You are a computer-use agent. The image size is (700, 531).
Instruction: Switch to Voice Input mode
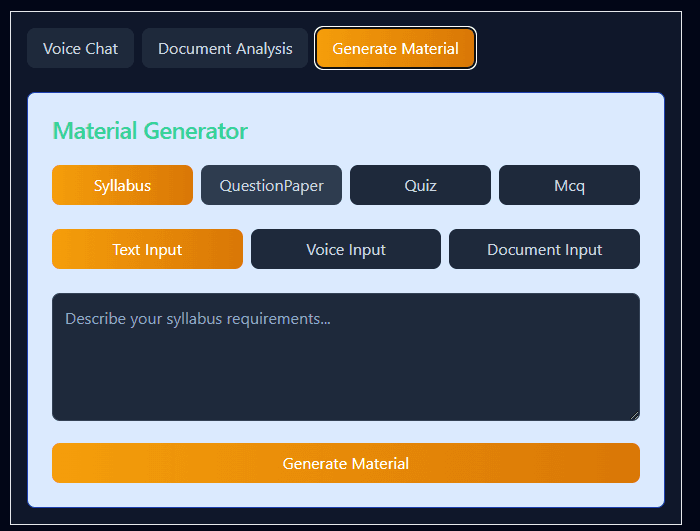tap(345, 249)
